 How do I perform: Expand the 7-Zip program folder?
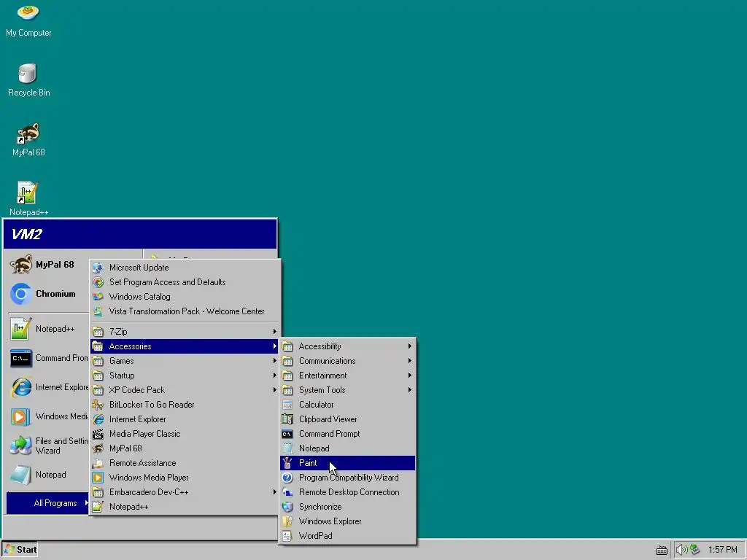[185, 332]
